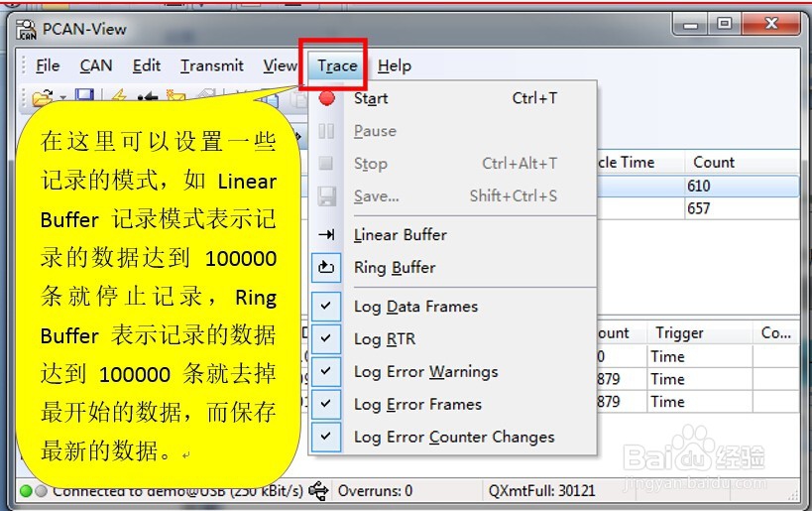Choose Pause in the Trace menu
Viewport: 812px width, 511px height.
click(453, 131)
